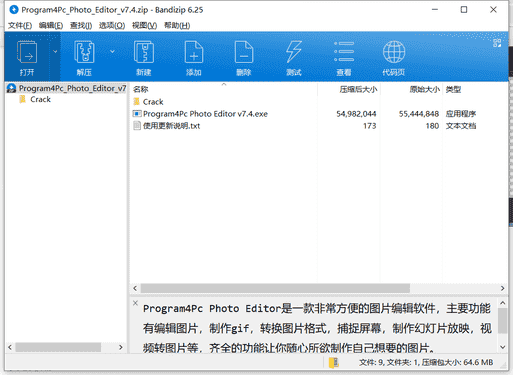This screenshot has width=513, height=375.
Task: Click the original size 180 cell
Action: (x=432, y=126)
